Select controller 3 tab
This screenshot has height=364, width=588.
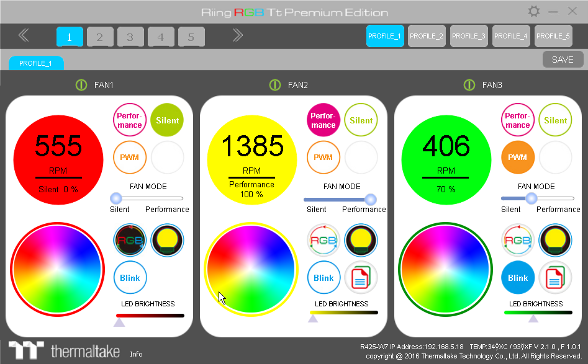pos(130,37)
